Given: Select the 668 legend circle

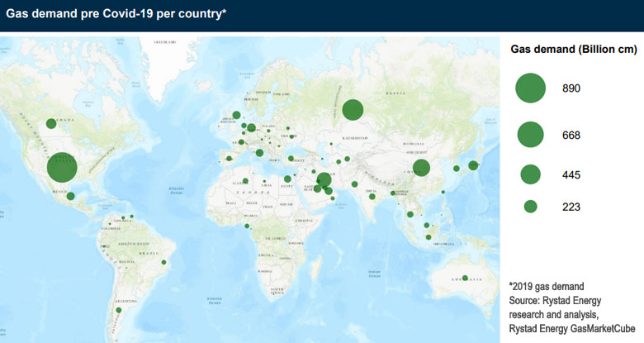Looking at the screenshot, I should [530, 134].
